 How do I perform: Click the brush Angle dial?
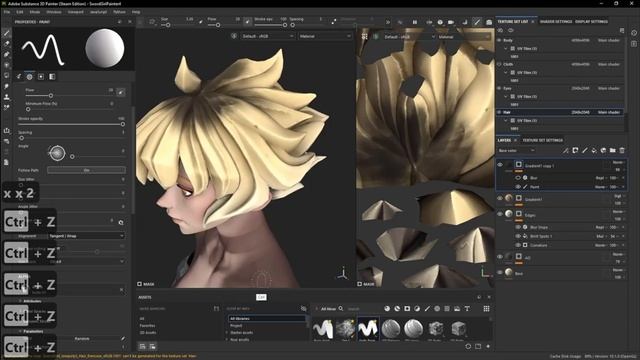pyautogui.click(x=57, y=153)
